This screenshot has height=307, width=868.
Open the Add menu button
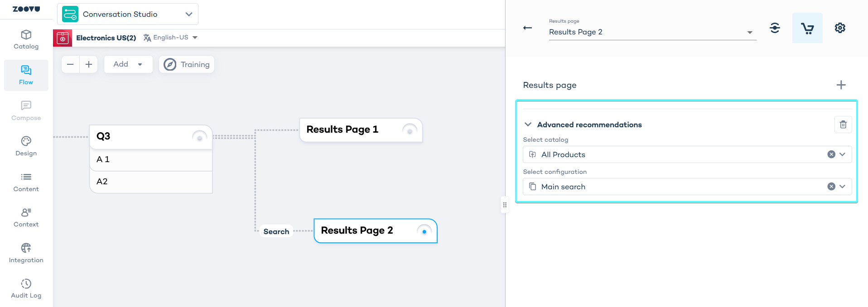tap(128, 64)
